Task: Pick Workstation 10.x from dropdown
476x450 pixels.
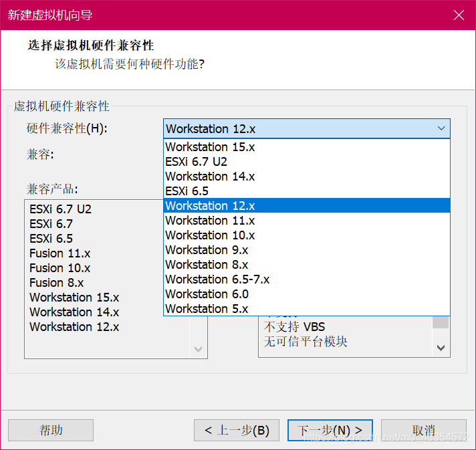Action: pos(307,235)
